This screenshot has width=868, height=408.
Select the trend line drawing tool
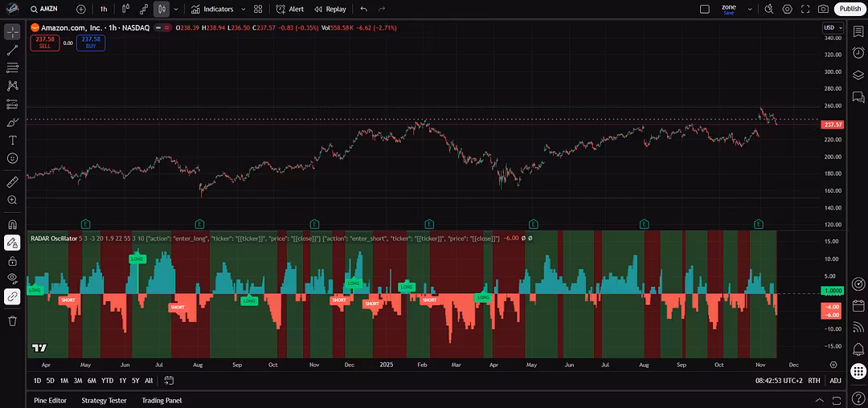12,50
